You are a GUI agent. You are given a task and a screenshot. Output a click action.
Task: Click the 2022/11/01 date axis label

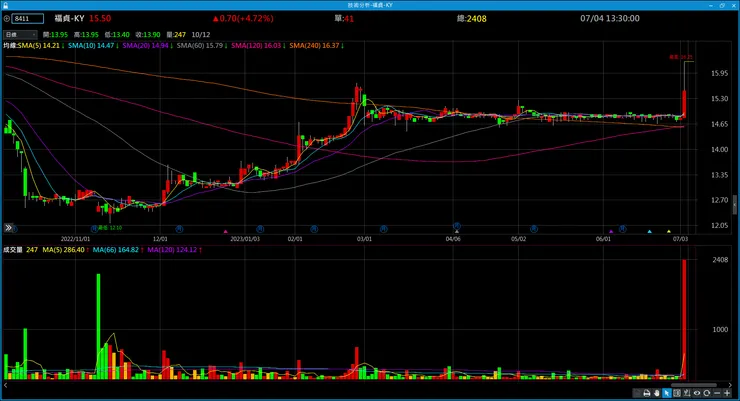point(76,239)
